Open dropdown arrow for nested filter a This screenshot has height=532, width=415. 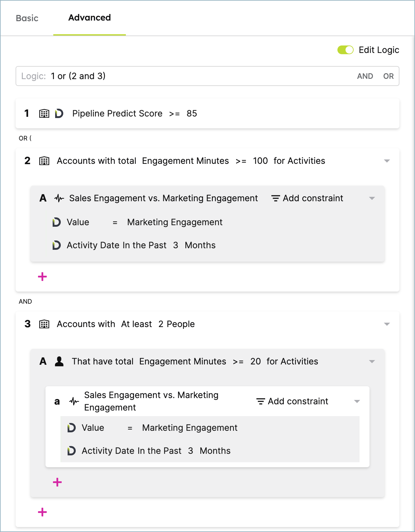(357, 401)
